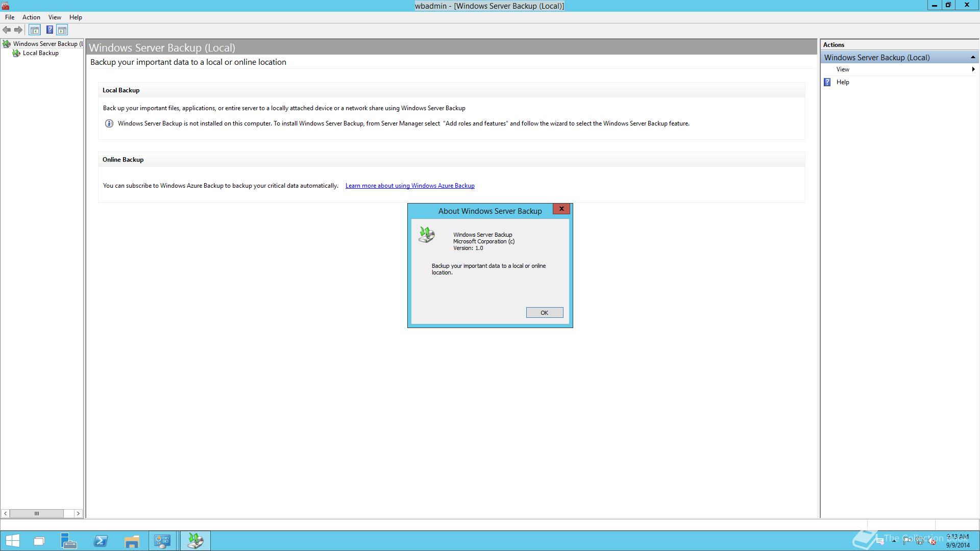Click left arrow of tree pane scrollbar

coord(6,514)
